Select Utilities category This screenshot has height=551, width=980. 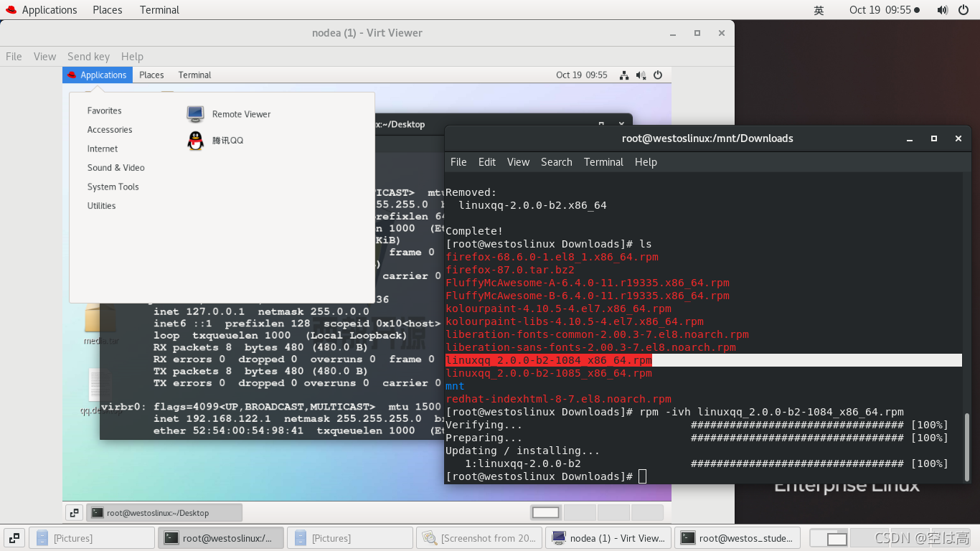(x=101, y=206)
